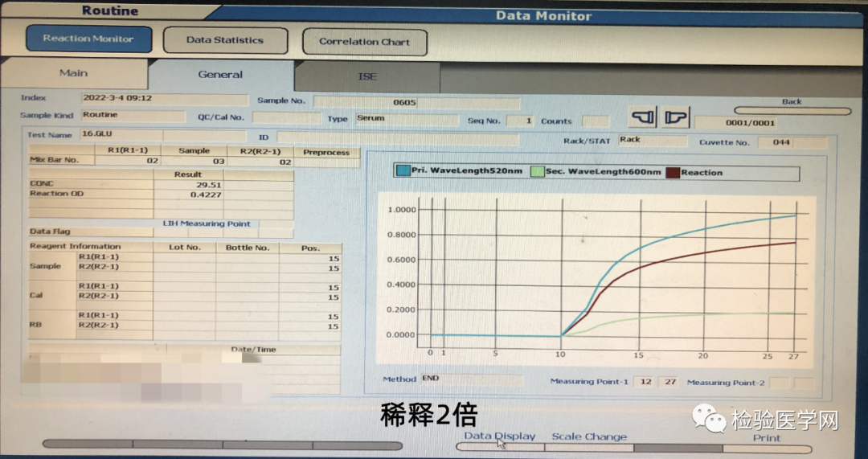This screenshot has width=868, height=459.
Task: Open the Data Statistics view
Action: 225,40
